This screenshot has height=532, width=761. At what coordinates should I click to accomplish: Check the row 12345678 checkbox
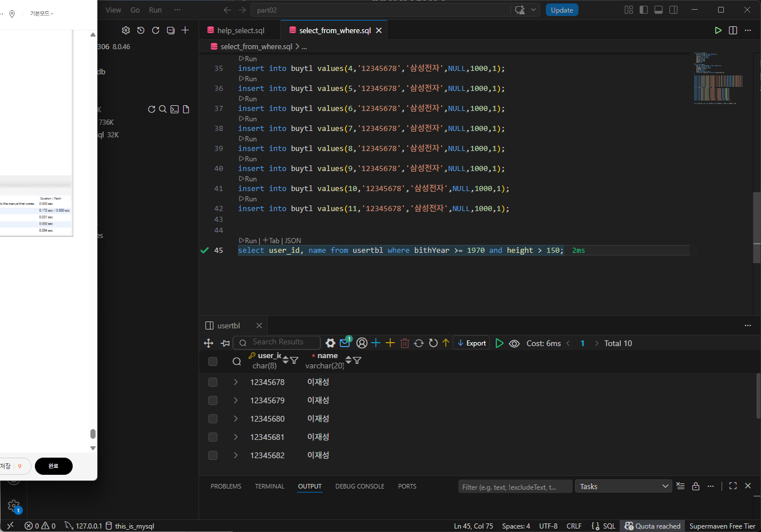click(x=213, y=382)
